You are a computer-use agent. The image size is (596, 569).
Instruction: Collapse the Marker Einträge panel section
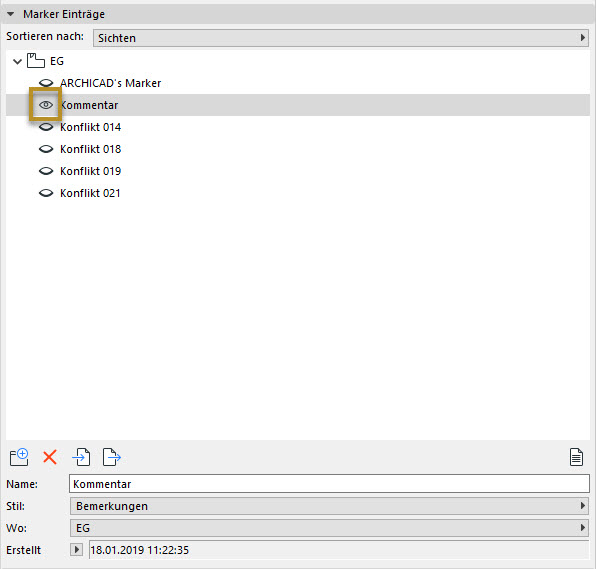[11, 14]
